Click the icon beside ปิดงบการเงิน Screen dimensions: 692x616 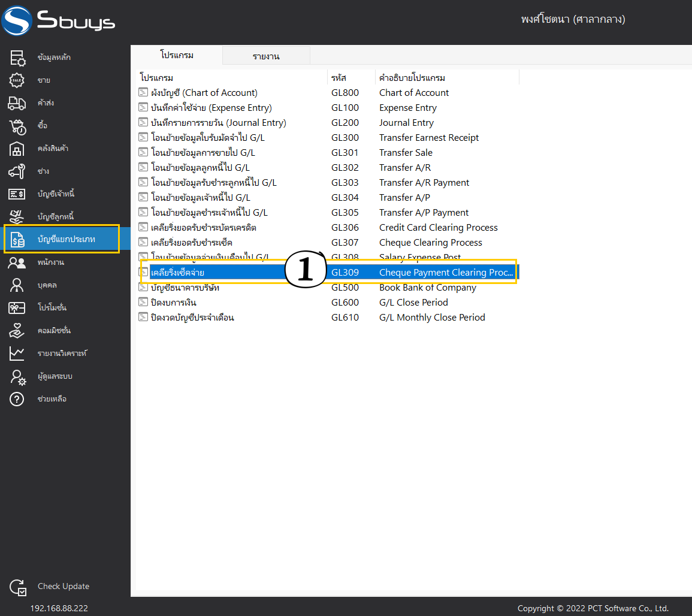click(143, 302)
